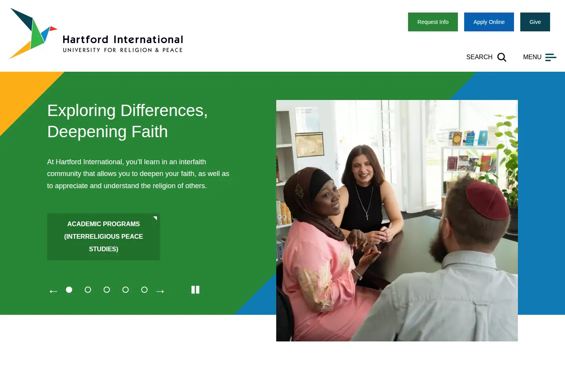Switch to the fourth carousel slide dot
This screenshot has width=565, height=392.
pos(126,290)
